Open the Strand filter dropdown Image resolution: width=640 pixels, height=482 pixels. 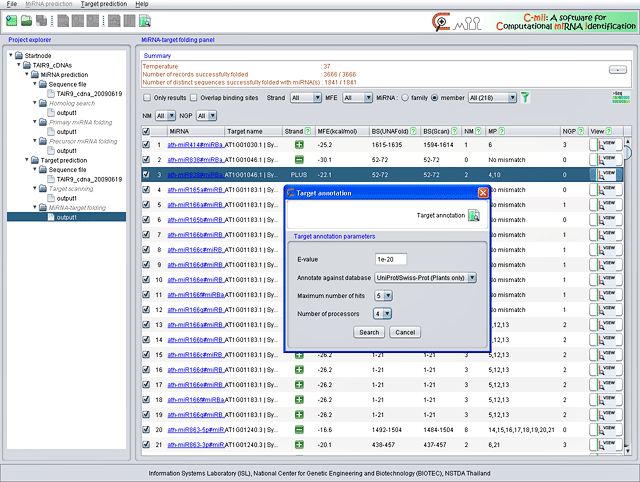pyautogui.click(x=306, y=98)
